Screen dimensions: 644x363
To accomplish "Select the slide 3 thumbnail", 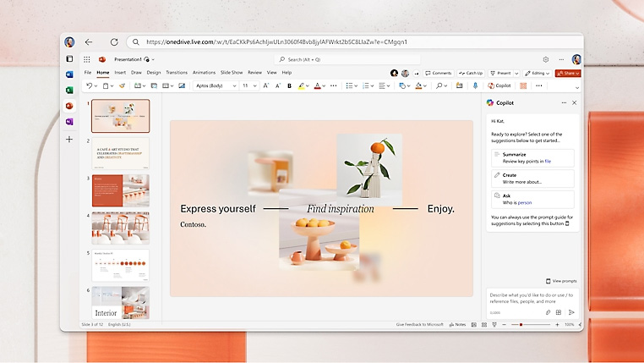I will tap(120, 190).
